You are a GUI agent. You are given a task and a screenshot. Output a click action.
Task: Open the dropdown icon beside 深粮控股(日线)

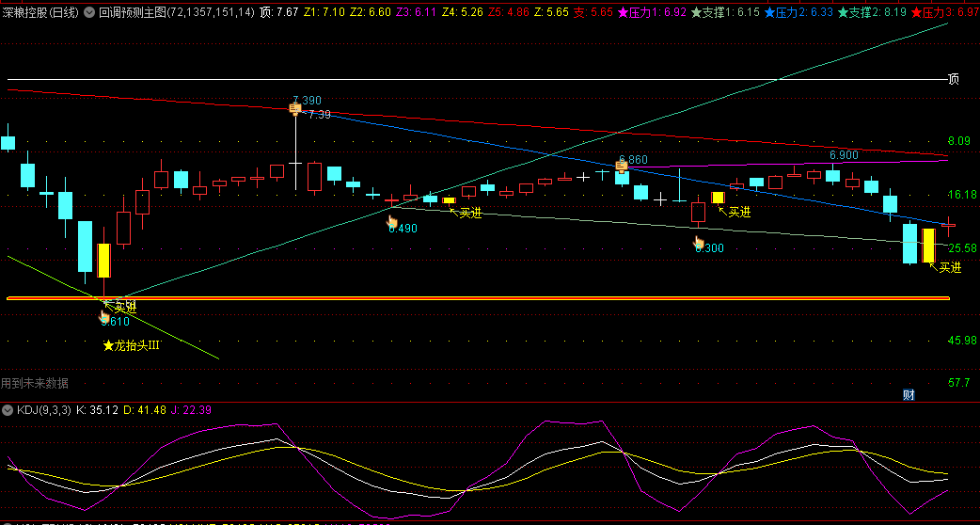(89, 11)
